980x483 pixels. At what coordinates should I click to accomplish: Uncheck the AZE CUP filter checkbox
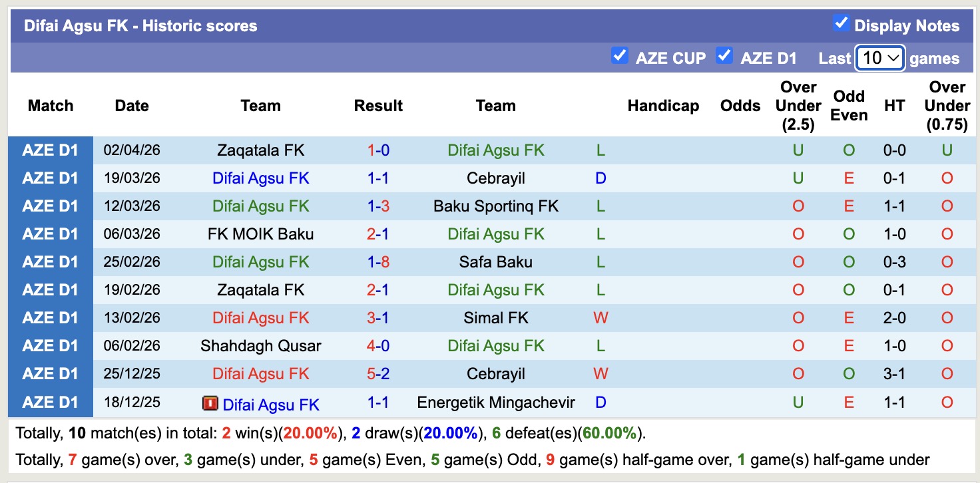click(x=619, y=56)
